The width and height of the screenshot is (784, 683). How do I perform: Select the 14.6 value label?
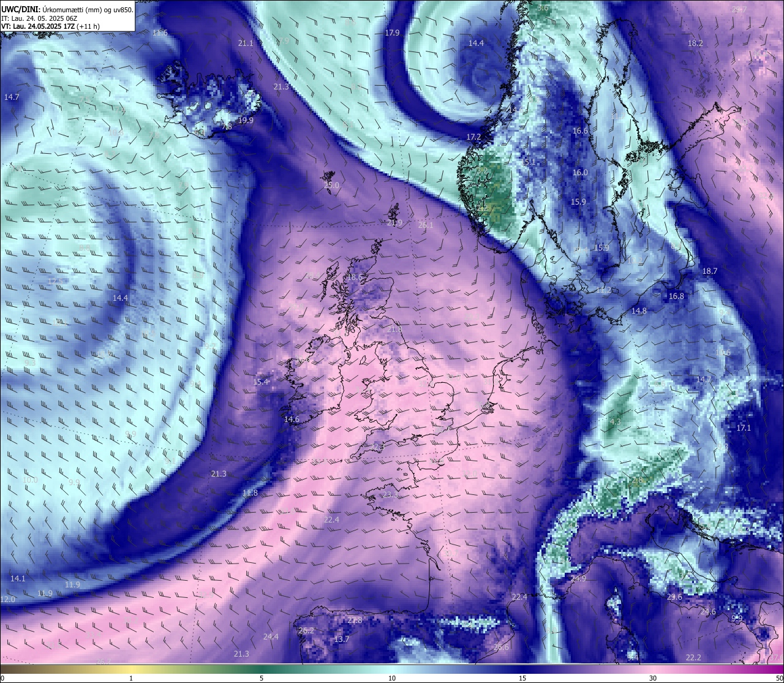coord(292,419)
